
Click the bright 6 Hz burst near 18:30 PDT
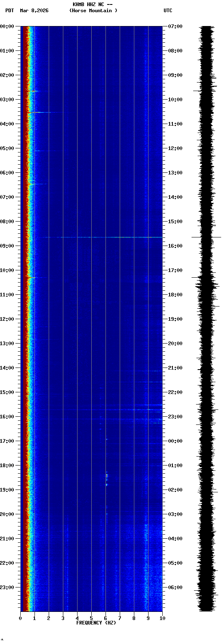[x=107, y=479]
